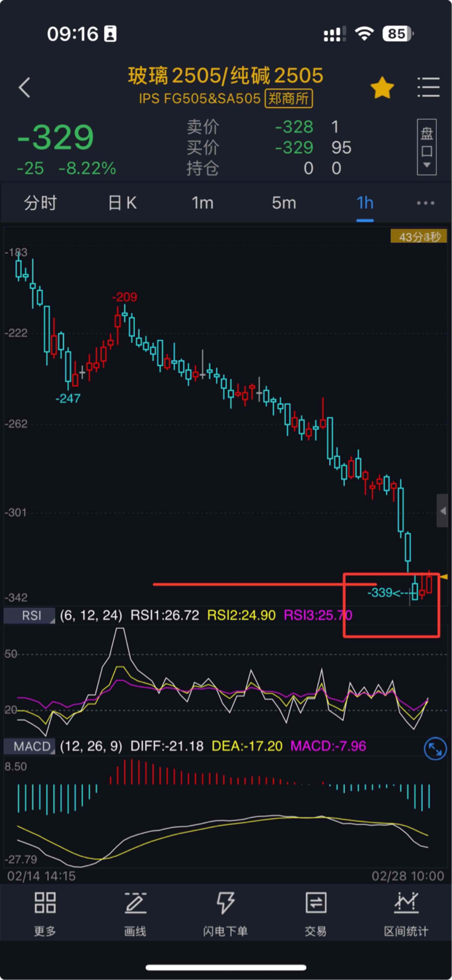Tap the back arrow icon

coord(24,88)
